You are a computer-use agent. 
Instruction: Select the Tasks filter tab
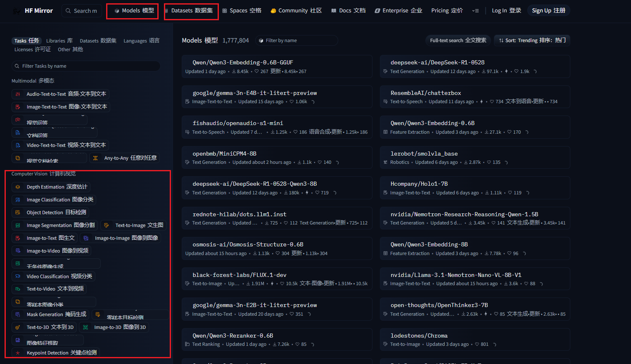(x=26, y=41)
